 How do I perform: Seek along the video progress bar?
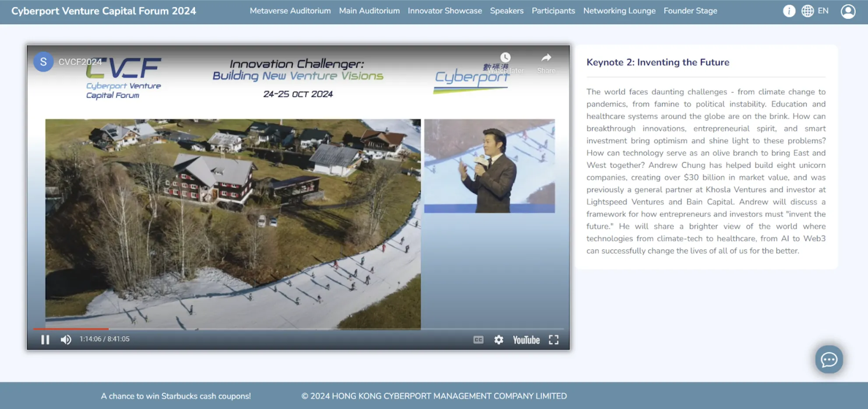pyautogui.click(x=298, y=328)
